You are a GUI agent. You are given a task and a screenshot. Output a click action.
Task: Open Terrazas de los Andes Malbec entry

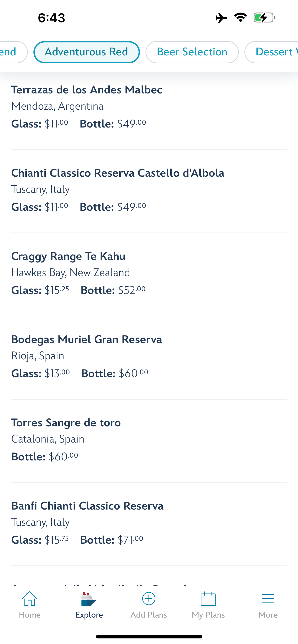(87, 90)
